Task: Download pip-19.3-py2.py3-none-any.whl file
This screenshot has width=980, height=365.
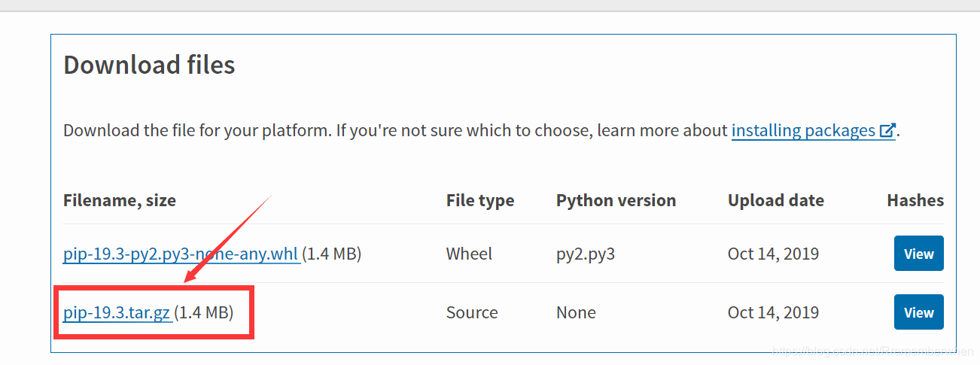Action: (x=181, y=254)
